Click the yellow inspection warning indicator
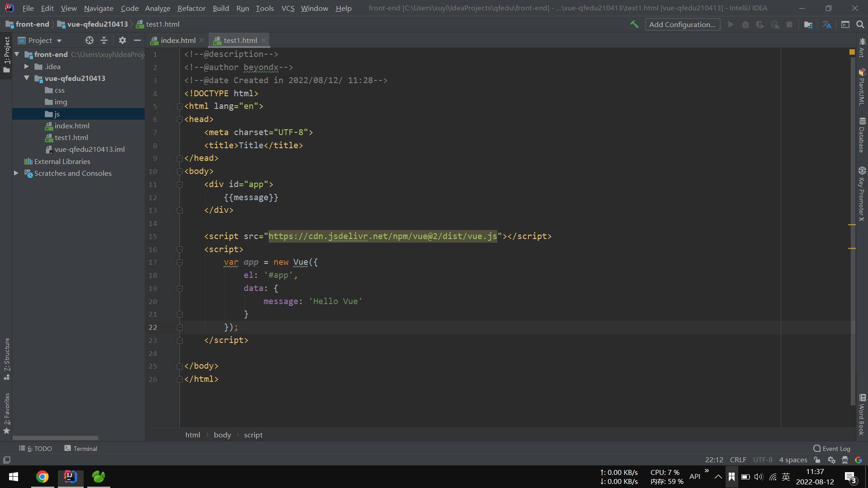 (x=852, y=52)
